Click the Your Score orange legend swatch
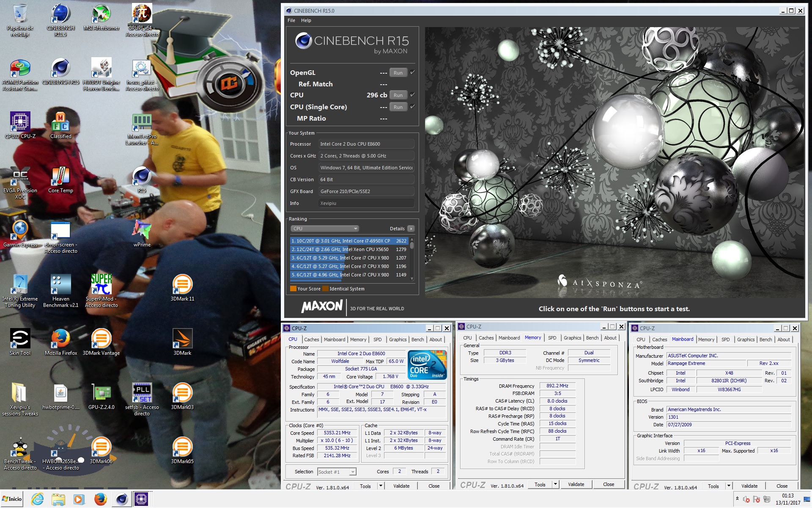Viewport: 812px width, 508px height. click(x=293, y=289)
